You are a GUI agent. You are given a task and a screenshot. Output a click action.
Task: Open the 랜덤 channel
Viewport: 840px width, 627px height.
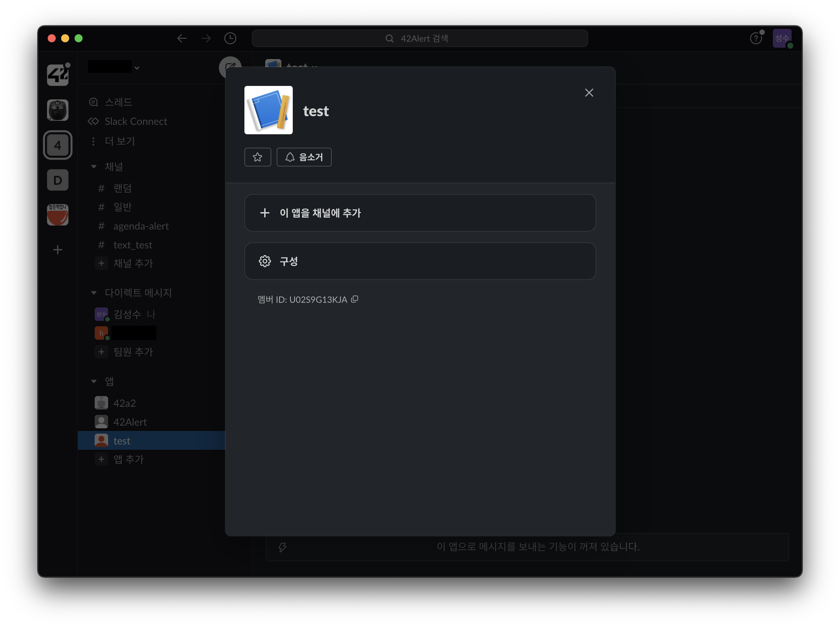point(122,188)
